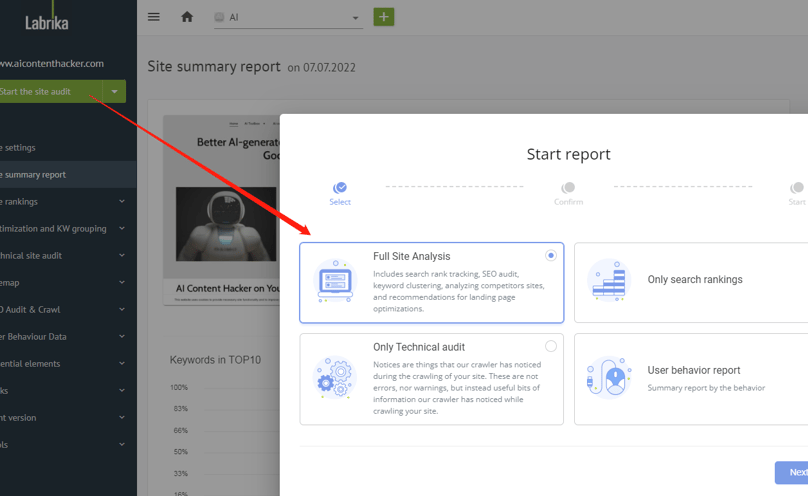Click the Only search rankings chart icon
808x496 pixels.
coord(609,280)
